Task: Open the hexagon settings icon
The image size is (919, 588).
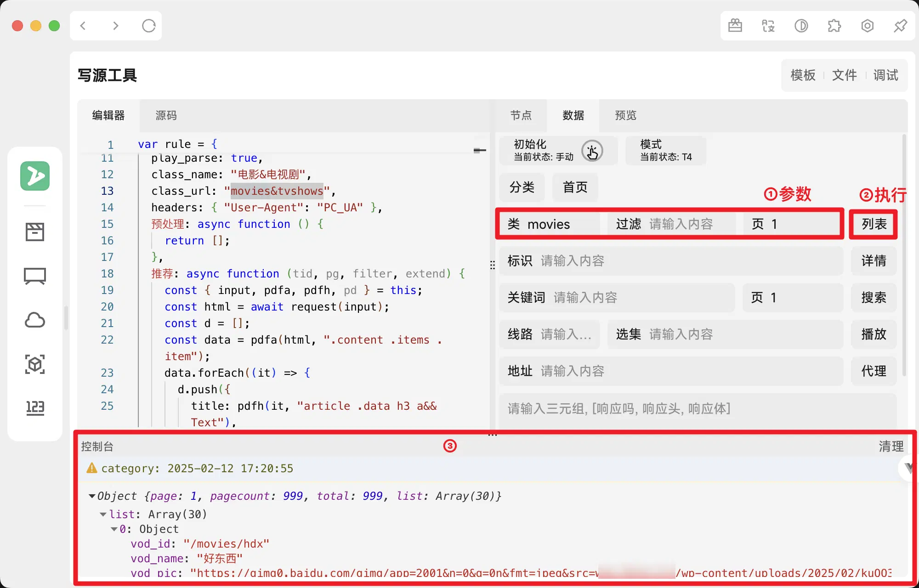Action: [x=868, y=26]
